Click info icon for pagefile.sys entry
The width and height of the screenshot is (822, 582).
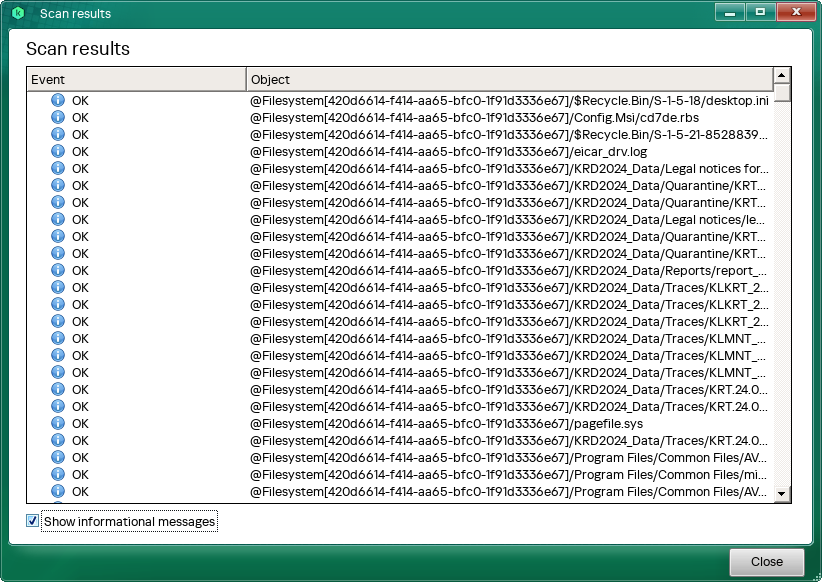point(58,423)
